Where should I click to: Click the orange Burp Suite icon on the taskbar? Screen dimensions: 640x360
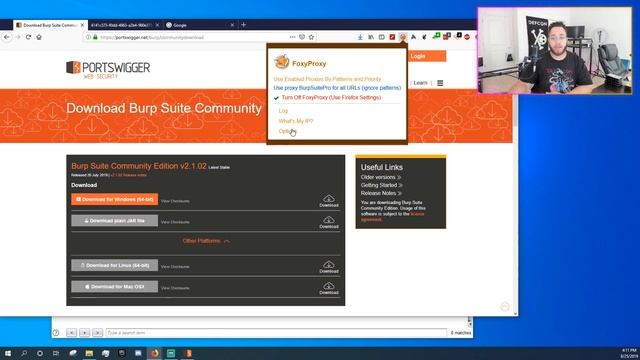[x=188, y=353]
